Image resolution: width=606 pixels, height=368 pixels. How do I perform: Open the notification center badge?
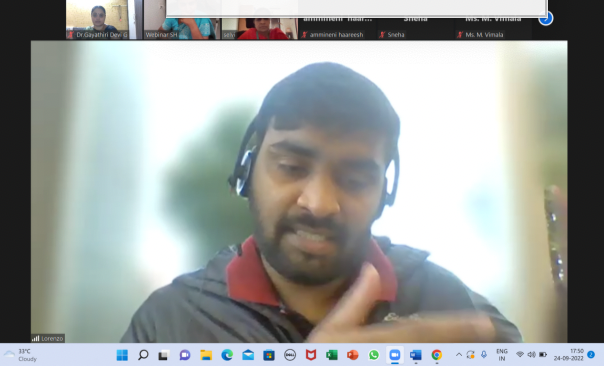point(591,355)
